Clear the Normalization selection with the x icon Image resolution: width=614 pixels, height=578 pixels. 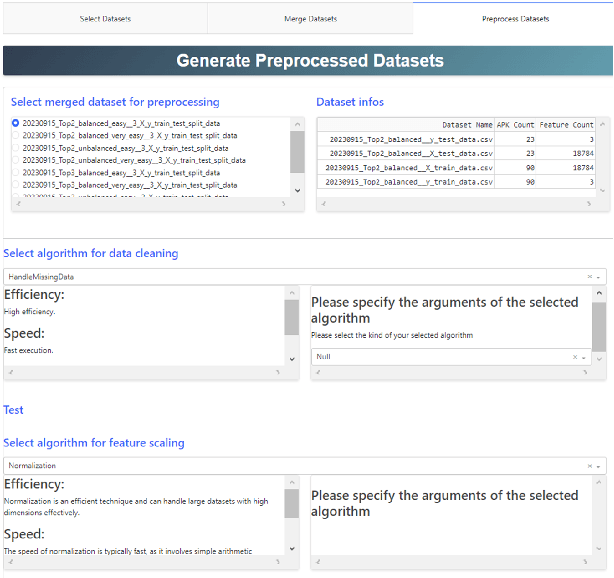tap(588, 466)
